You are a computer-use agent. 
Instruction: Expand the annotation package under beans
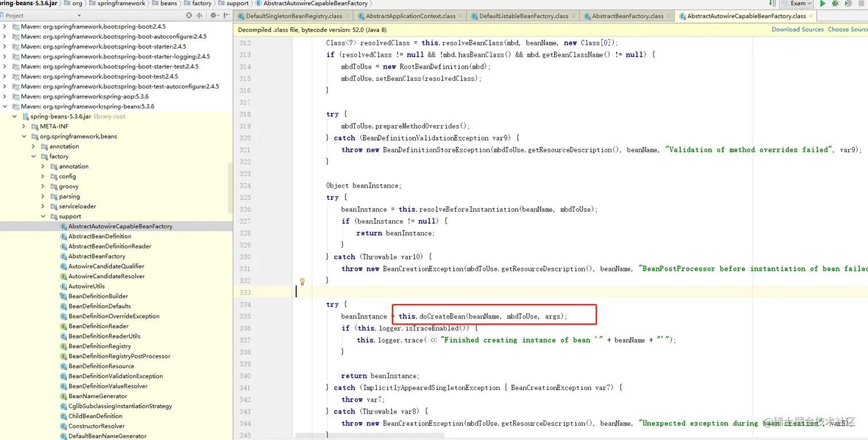tap(33, 146)
